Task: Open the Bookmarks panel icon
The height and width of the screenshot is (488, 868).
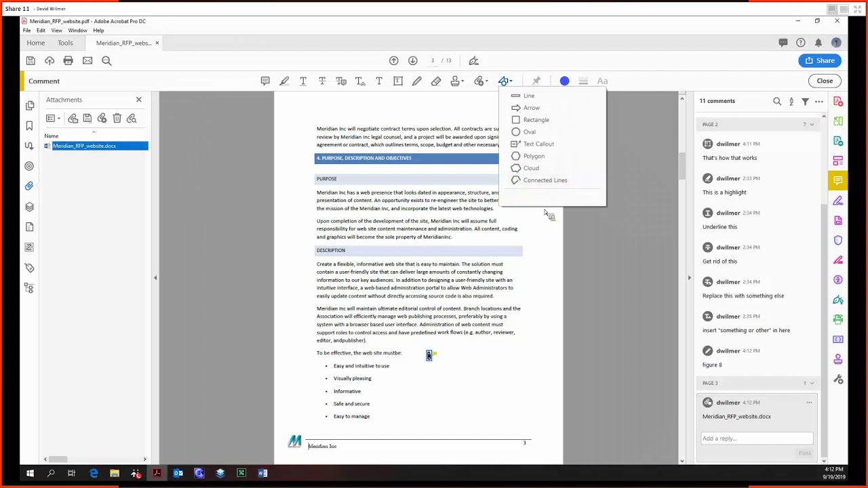Action: [29, 125]
